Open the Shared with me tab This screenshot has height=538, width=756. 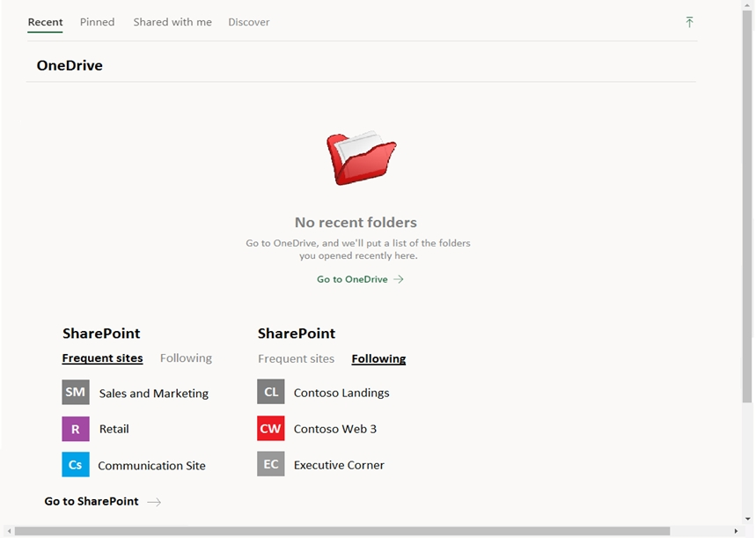tap(172, 22)
